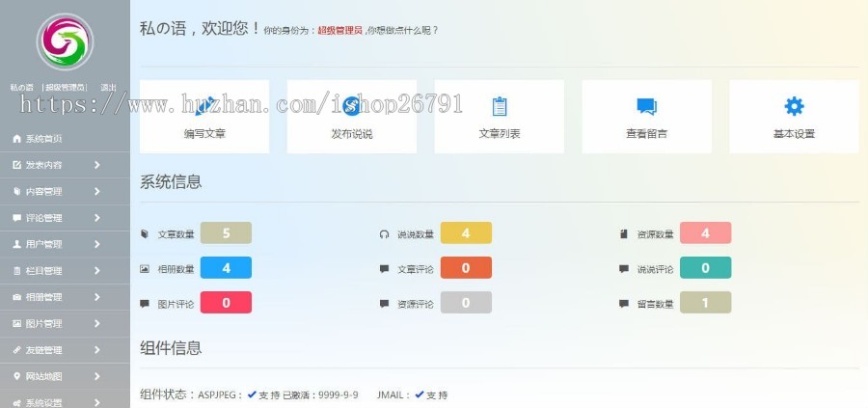Click the headphones icon next to 说说数量

click(x=384, y=234)
